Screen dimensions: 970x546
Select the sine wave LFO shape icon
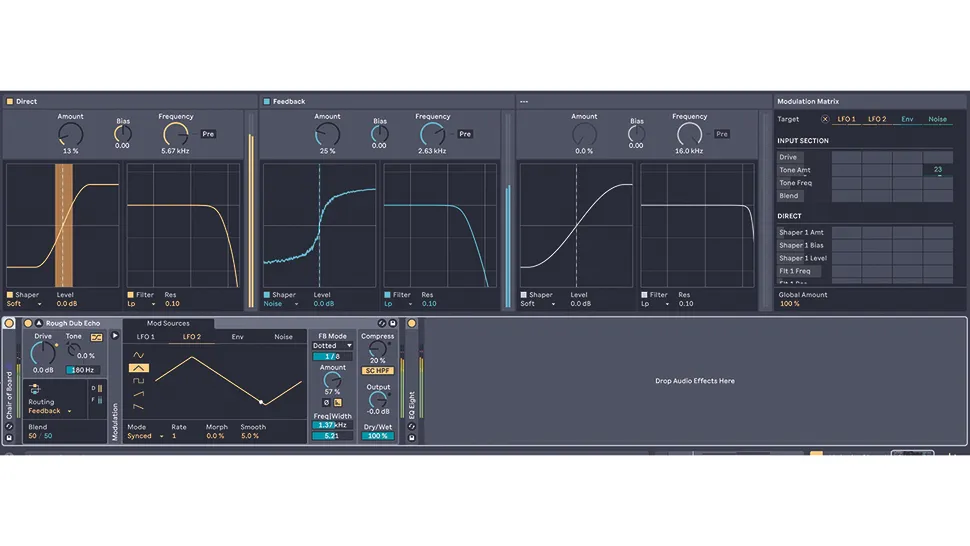[x=139, y=355]
